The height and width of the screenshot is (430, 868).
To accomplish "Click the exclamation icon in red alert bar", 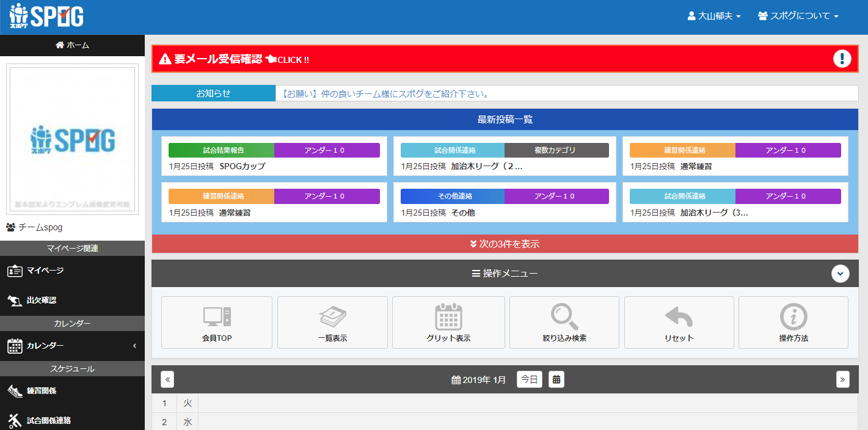I will tap(842, 59).
